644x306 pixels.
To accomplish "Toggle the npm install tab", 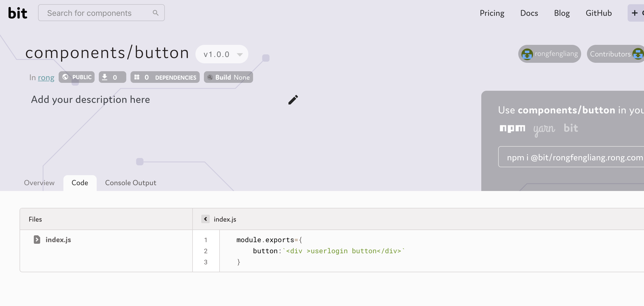I will [512, 127].
